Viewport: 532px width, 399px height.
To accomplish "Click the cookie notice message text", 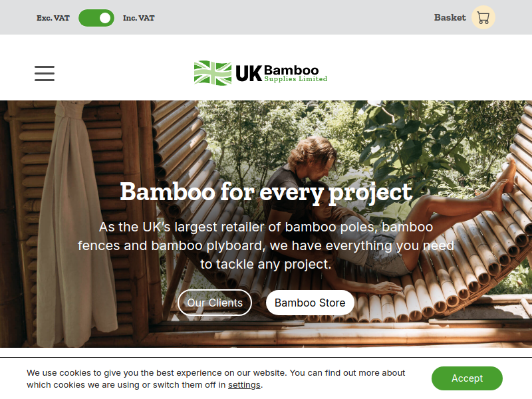I will pos(215,378).
